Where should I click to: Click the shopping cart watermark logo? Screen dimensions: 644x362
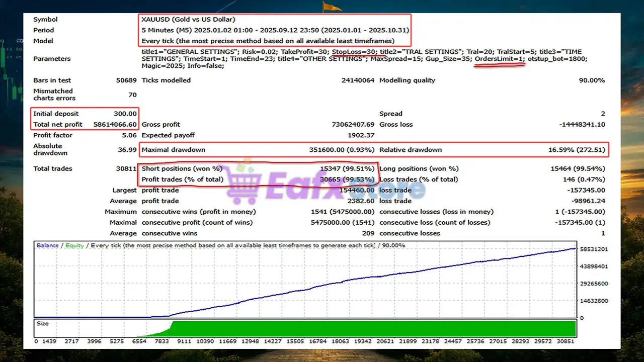point(247,182)
